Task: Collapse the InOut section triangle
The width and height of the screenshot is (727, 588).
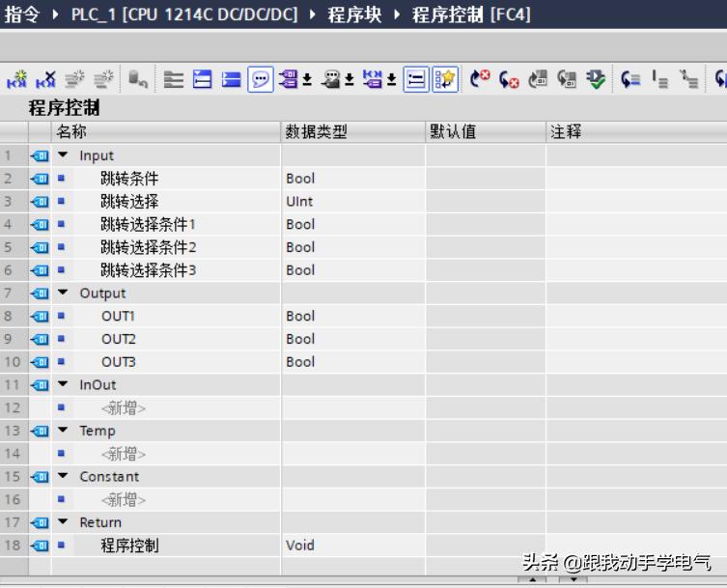Action: pyautogui.click(x=63, y=384)
